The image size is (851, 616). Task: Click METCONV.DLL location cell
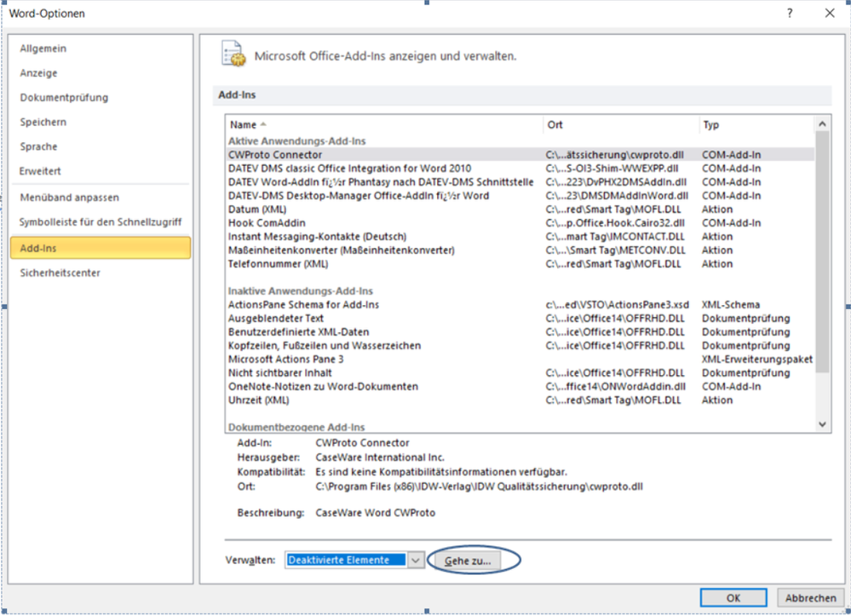(x=615, y=250)
